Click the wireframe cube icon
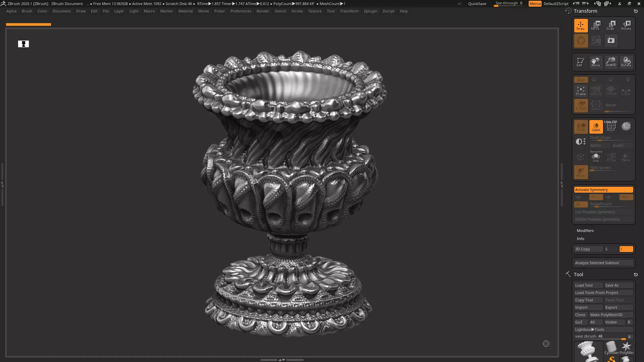Screen dimensions: 644x362 [x=581, y=157]
